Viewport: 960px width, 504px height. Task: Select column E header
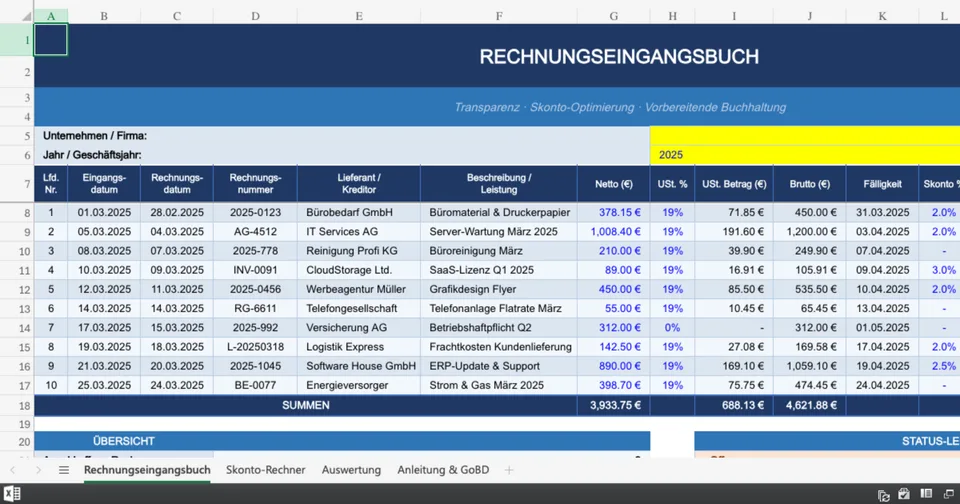(359, 17)
